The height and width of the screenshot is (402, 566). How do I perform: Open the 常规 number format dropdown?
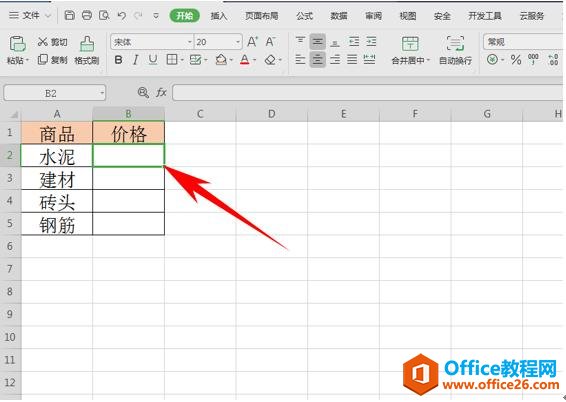coord(524,42)
